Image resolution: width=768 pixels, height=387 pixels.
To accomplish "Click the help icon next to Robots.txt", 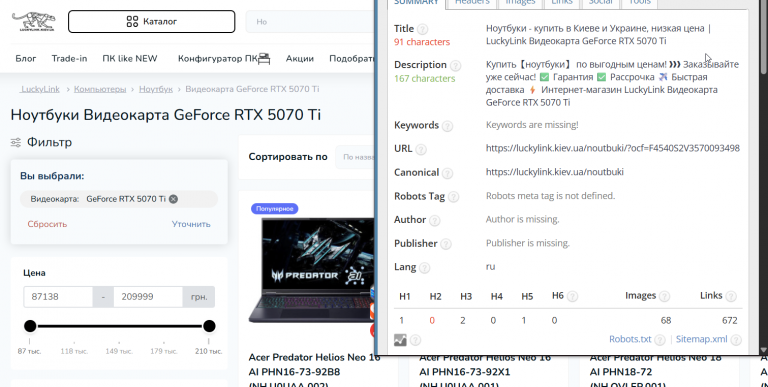I will 660,340.
